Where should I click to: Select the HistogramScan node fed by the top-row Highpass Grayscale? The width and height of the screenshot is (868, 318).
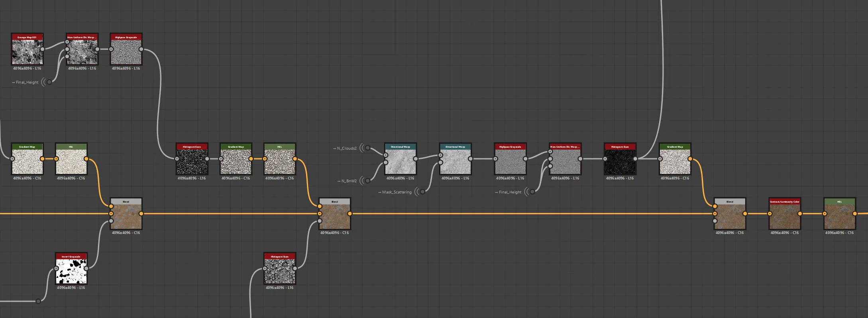pos(192,159)
